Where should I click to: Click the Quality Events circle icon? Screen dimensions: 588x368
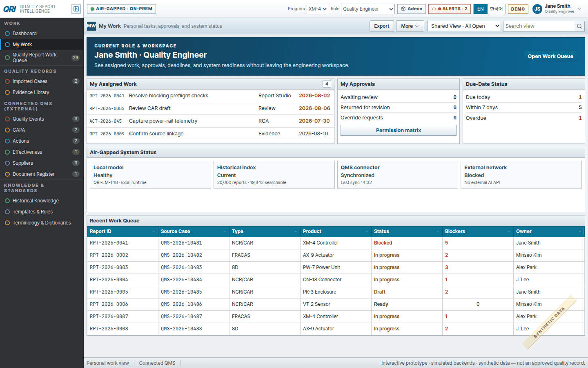click(7, 119)
